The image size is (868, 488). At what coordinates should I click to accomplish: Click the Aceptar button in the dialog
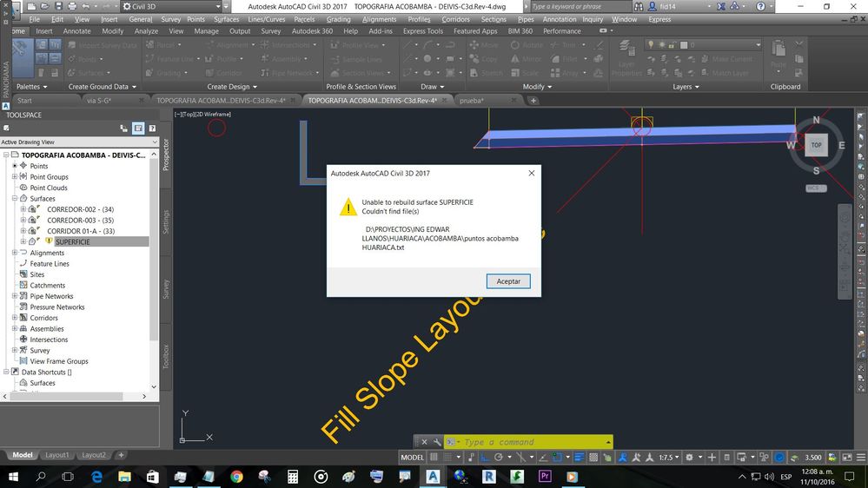[x=508, y=281]
